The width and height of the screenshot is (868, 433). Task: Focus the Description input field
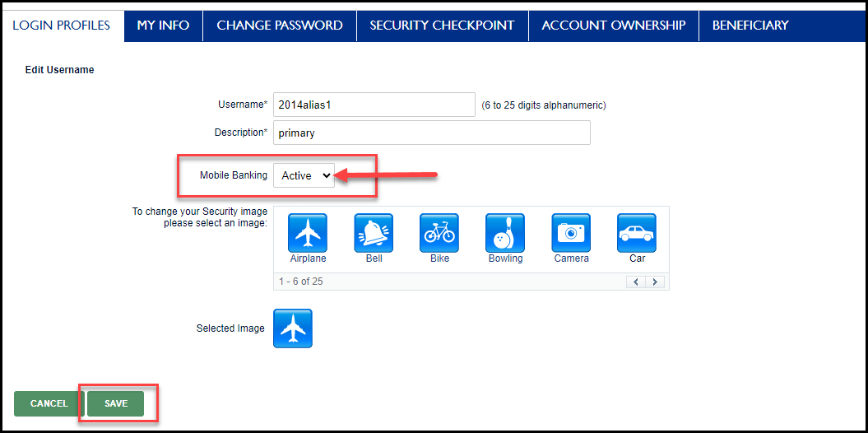pyautogui.click(x=431, y=133)
